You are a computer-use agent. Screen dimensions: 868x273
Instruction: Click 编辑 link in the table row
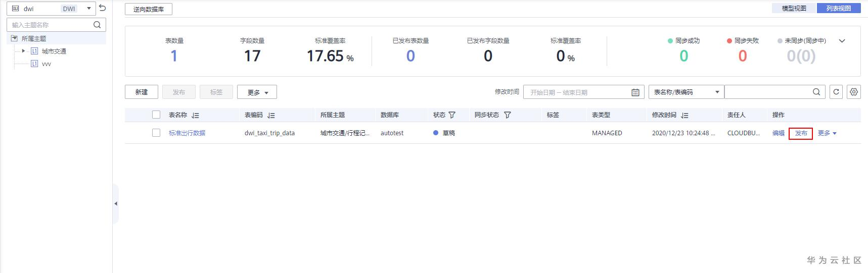click(779, 133)
